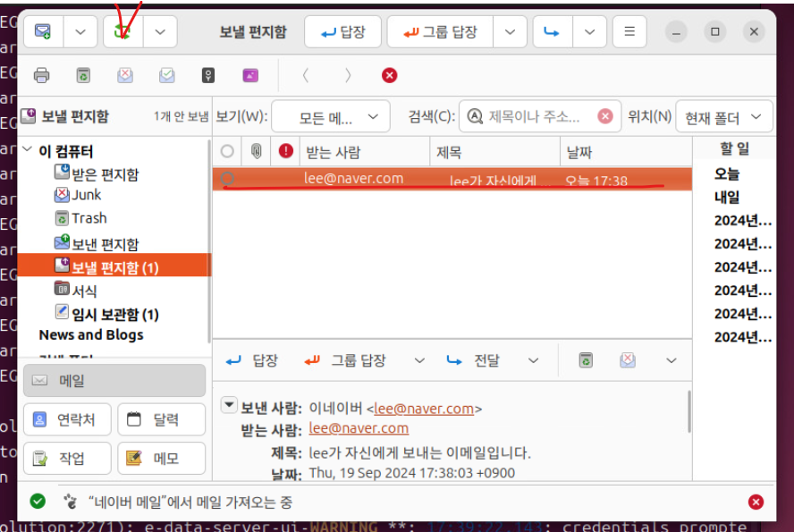Click the preview pane vertical scrollbar
The width and height of the screenshot is (794, 532).
click(688, 411)
